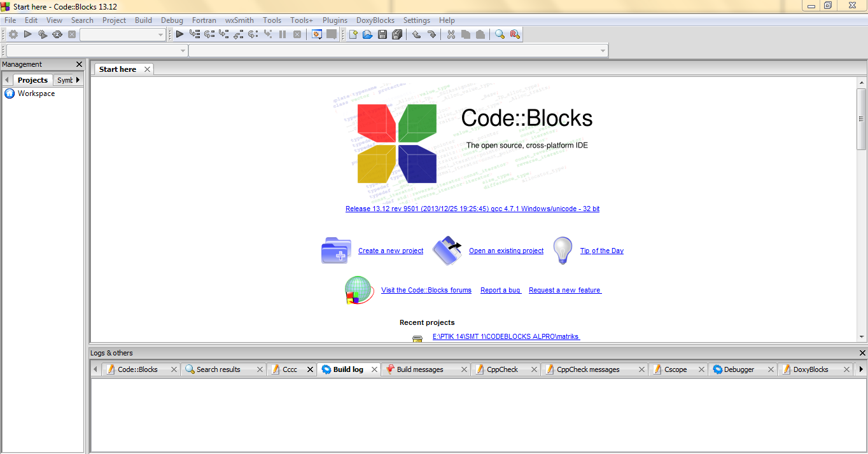868x454 pixels.
Task: Open the Plugins menu
Action: point(335,20)
